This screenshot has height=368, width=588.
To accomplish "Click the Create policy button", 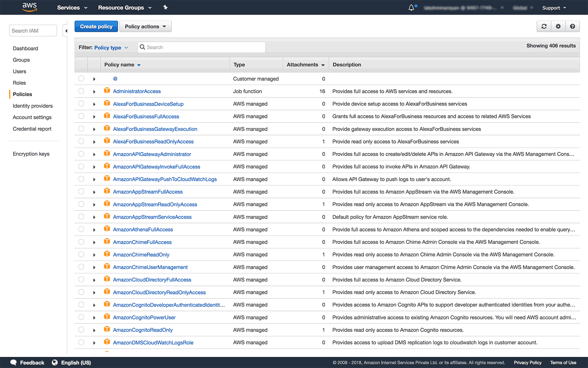I will coord(96,26).
